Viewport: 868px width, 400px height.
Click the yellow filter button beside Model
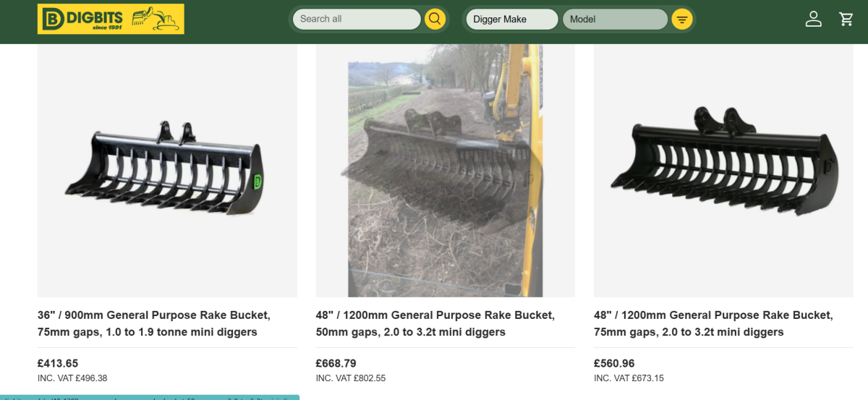(682, 19)
